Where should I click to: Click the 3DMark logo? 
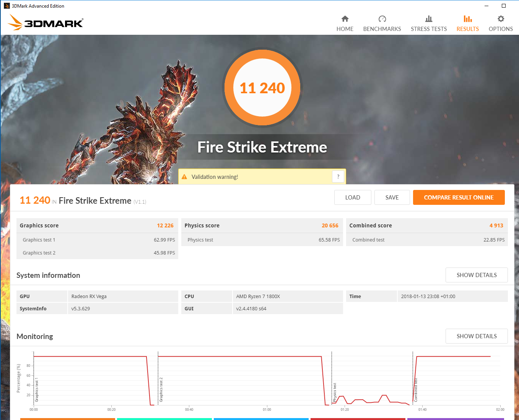(46, 23)
